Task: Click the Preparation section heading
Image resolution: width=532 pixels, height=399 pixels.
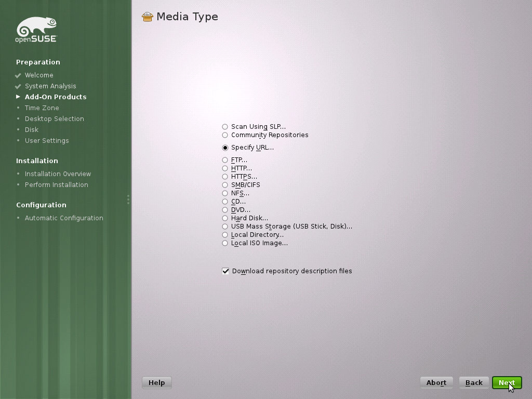Action: [x=38, y=62]
